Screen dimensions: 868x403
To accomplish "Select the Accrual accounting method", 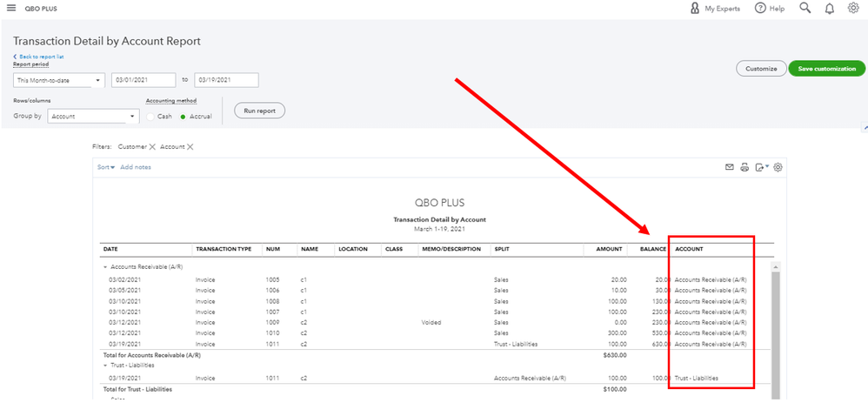I will click(183, 117).
